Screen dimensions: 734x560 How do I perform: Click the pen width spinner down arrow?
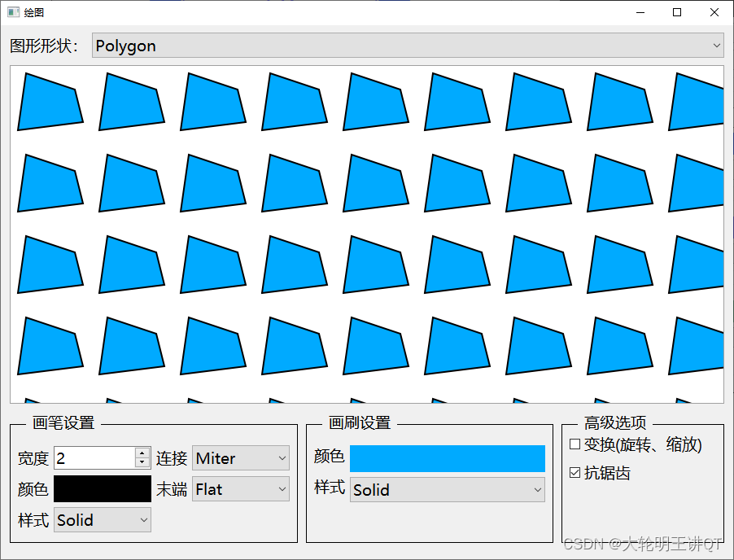click(142, 462)
